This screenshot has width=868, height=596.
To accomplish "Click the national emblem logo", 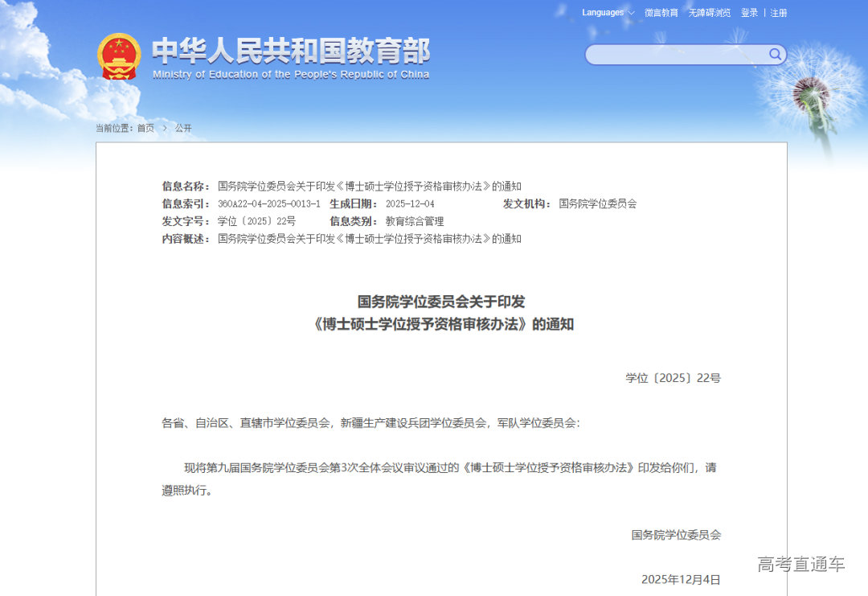I will coord(119,55).
